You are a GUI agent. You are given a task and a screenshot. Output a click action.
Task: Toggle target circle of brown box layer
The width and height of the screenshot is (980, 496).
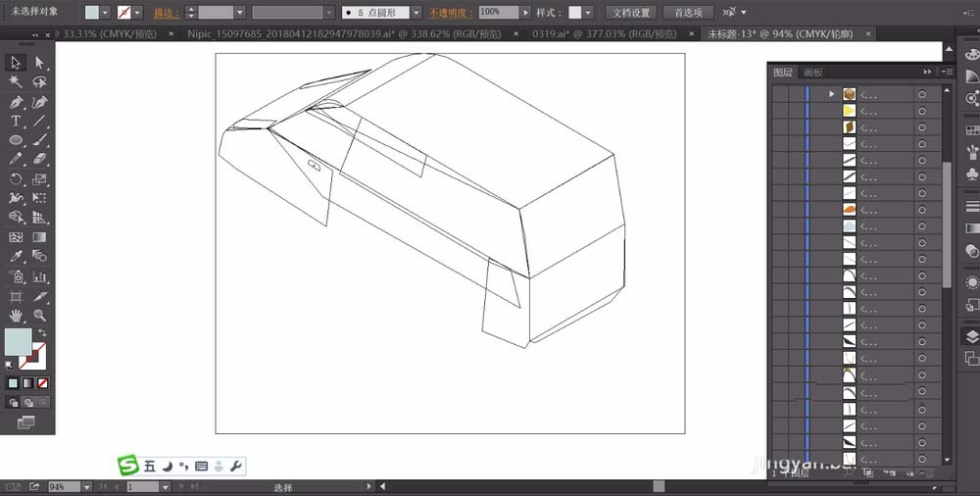point(922,94)
